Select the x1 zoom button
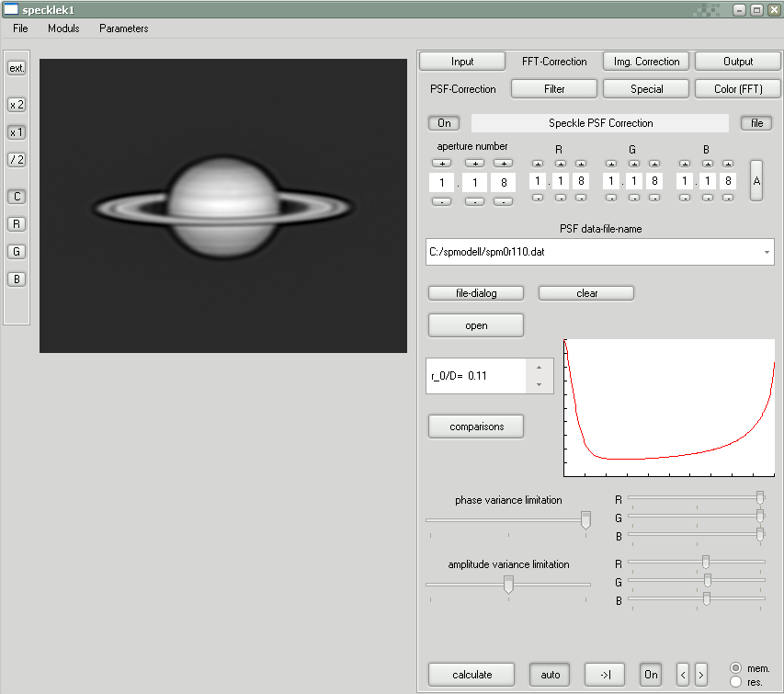This screenshot has height=694, width=784. [x=17, y=132]
